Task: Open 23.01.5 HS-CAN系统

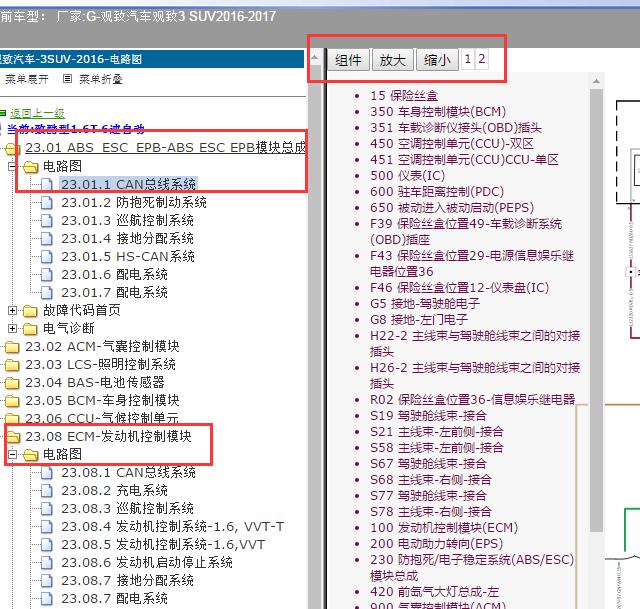Action: 128,256
